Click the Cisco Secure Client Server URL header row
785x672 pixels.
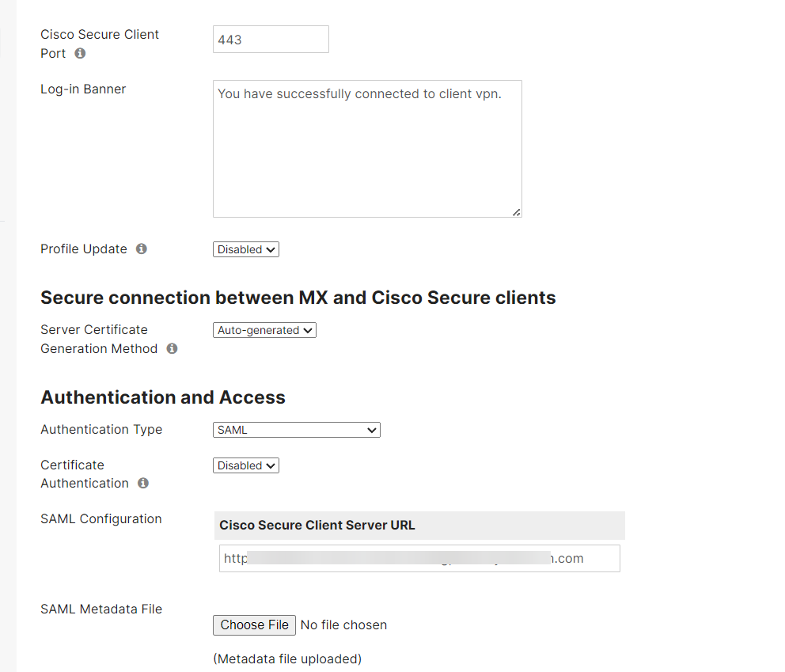pos(419,525)
